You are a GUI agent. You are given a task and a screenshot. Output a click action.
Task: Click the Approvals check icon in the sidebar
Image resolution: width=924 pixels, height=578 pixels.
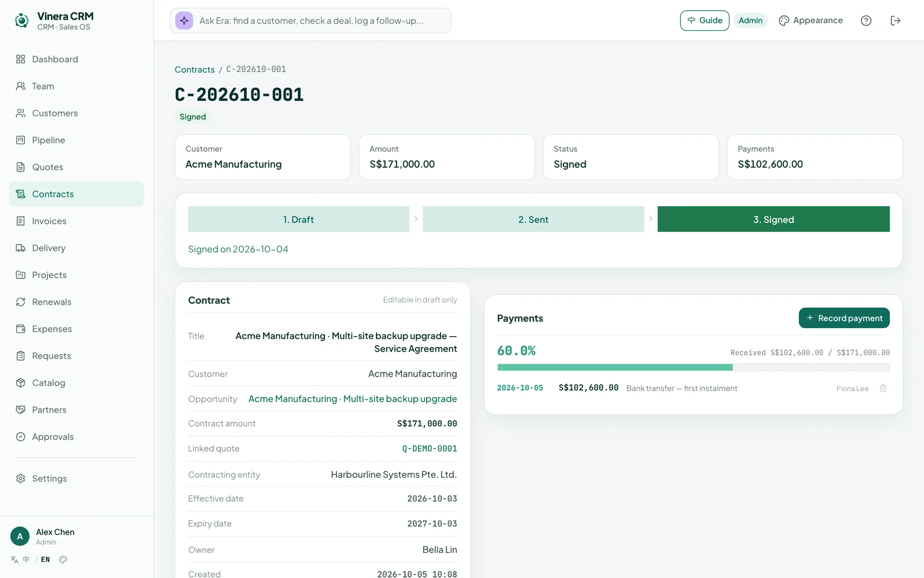(x=20, y=437)
